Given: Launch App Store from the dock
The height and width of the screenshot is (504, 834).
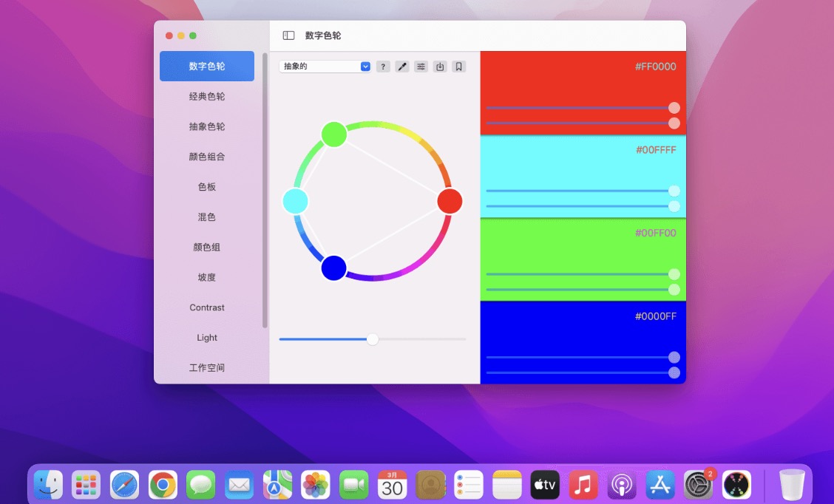Looking at the screenshot, I should 660,485.
